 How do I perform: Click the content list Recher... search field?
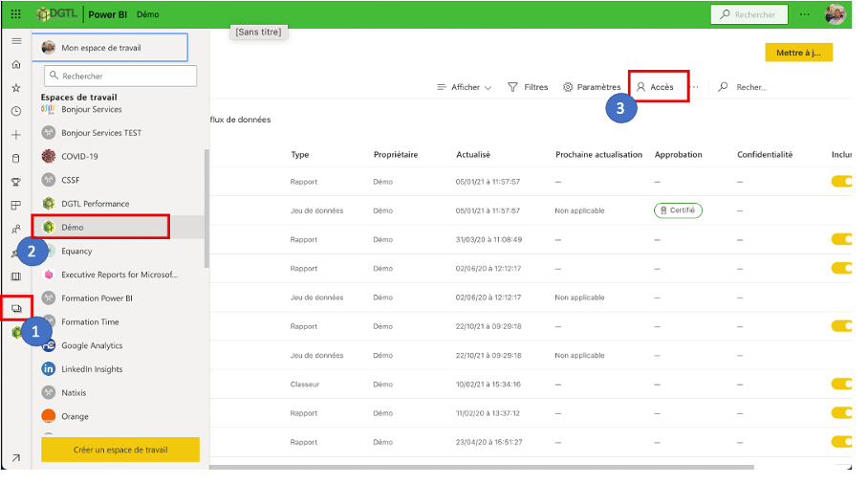[x=743, y=87]
